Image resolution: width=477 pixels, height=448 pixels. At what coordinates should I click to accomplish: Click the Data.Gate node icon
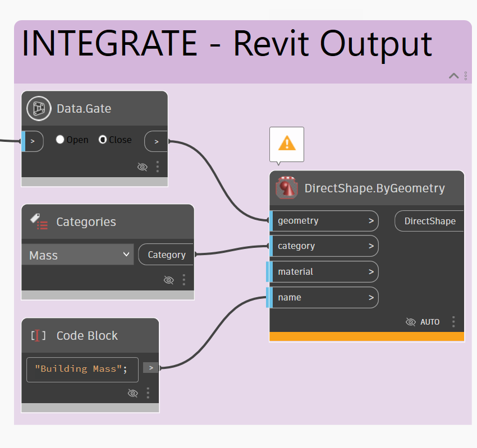[39, 108]
